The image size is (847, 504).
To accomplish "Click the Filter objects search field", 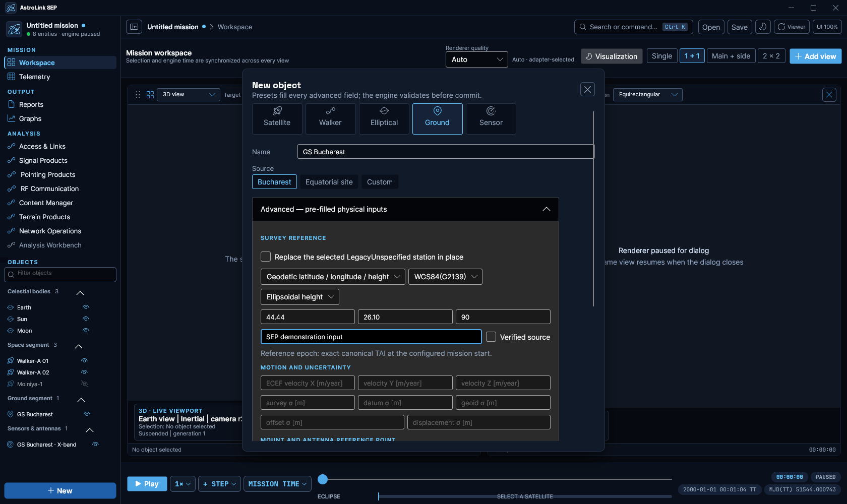I will (x=60, y=275).
